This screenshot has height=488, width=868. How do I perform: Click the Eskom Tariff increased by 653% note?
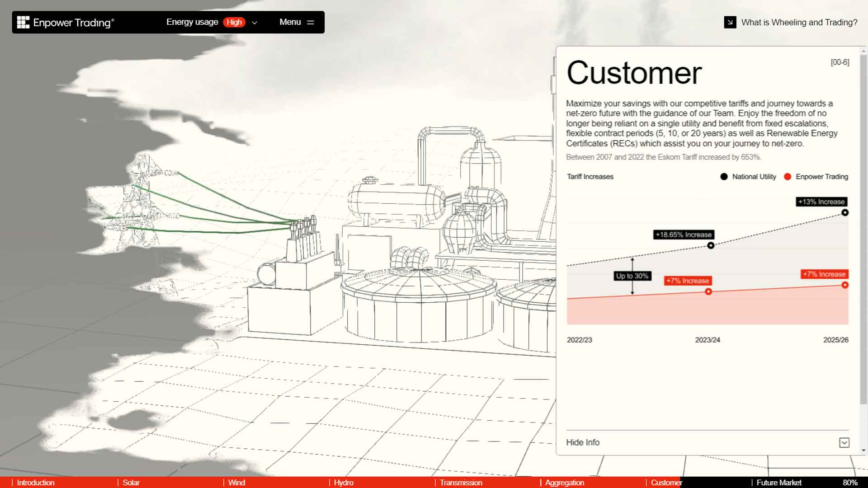[664, 157]
